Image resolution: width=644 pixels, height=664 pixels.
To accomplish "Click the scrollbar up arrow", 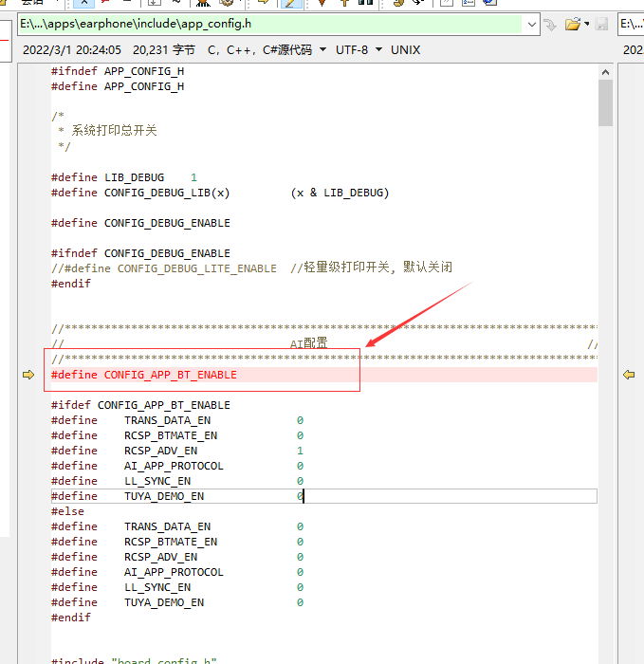I will coord(605,72).
